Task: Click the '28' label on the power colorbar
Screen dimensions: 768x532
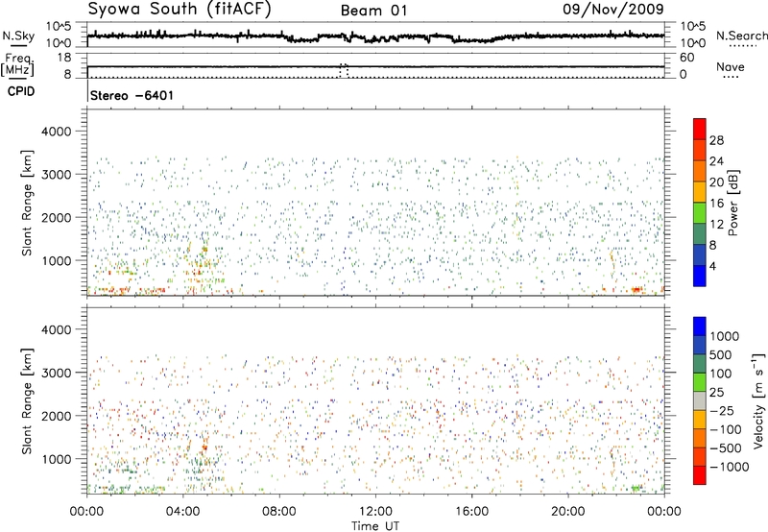Action: (716, 140)
